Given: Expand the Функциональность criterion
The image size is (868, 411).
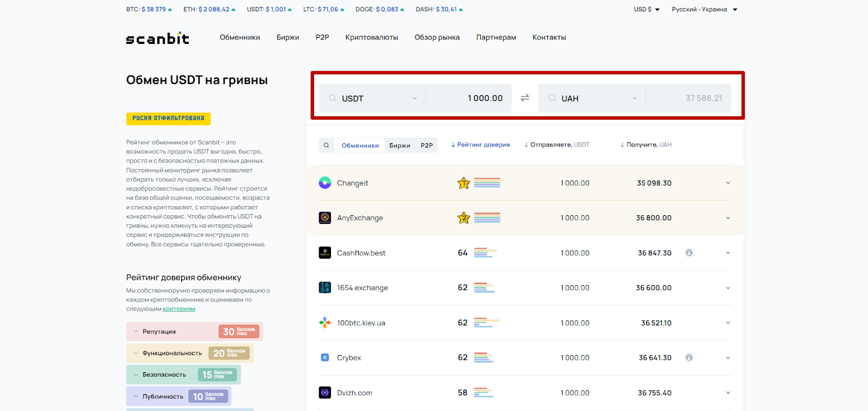Looking at the screenshot, I should coord(190,353).
